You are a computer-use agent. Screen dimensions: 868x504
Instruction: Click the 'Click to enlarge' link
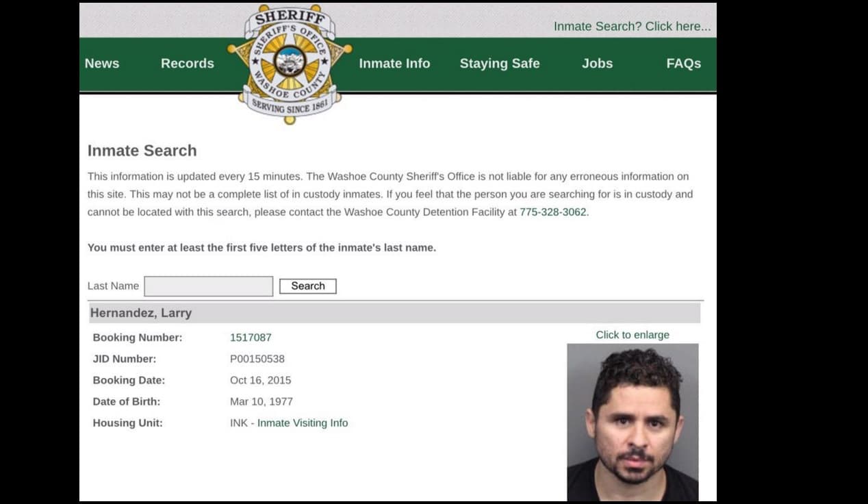tap(632, 335)
